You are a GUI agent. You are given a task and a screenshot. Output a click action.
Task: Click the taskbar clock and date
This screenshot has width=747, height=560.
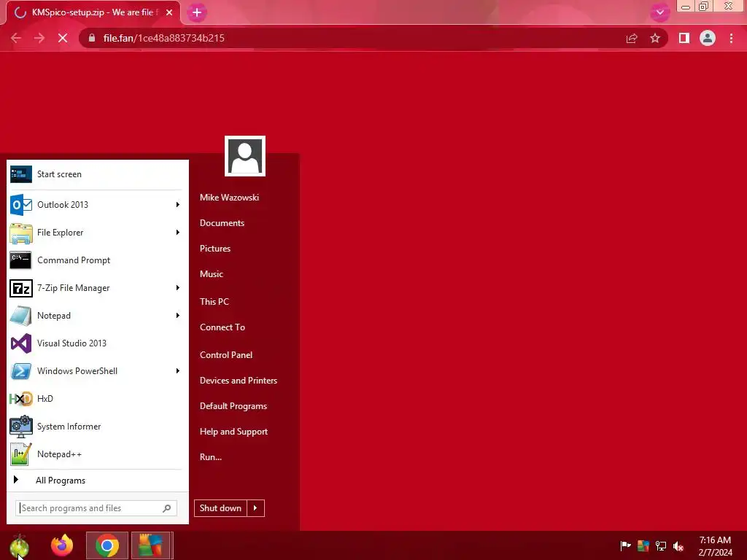[x=715, y=546]
